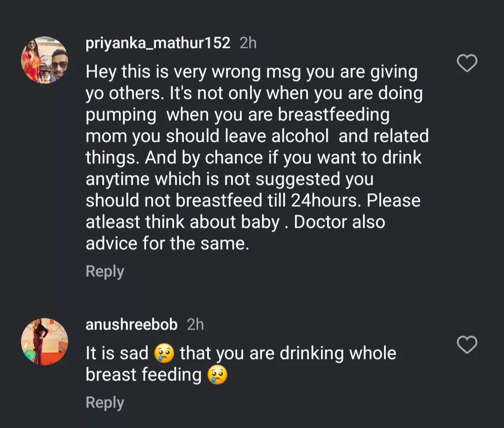Click "advice for the same." closing line
The image size is (504, 428).
167,244
